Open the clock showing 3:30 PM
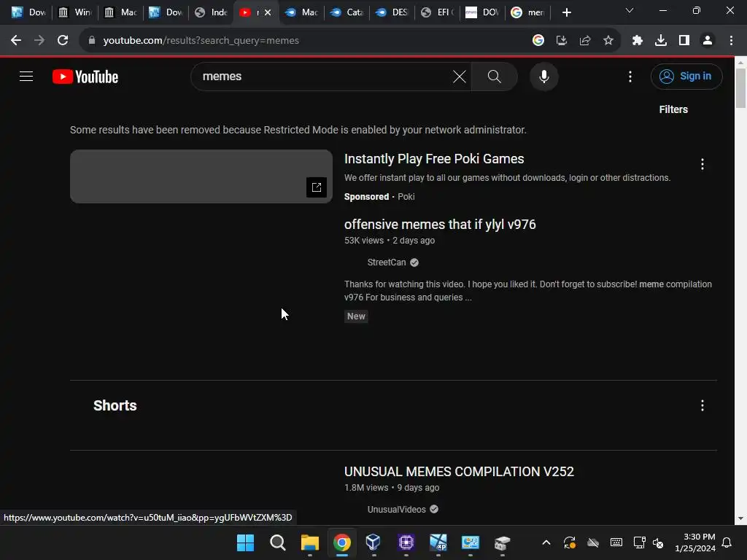This screenshot has width=747, height=560. click(695, 542)
